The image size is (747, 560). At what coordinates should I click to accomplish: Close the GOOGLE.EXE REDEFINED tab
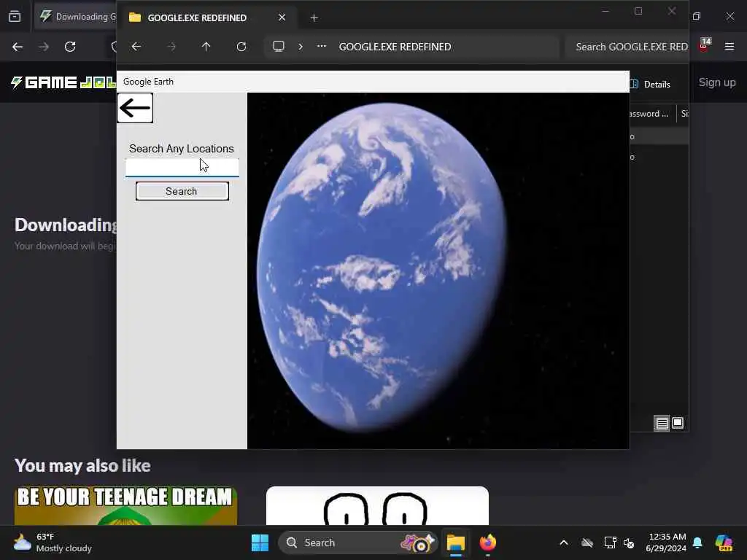[x=282, y=17]
